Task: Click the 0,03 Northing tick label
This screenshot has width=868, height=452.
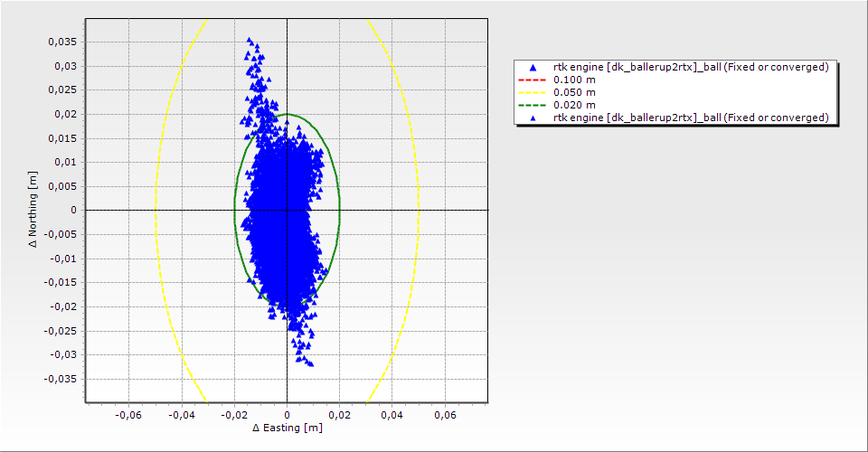Action: click(65, 66)
